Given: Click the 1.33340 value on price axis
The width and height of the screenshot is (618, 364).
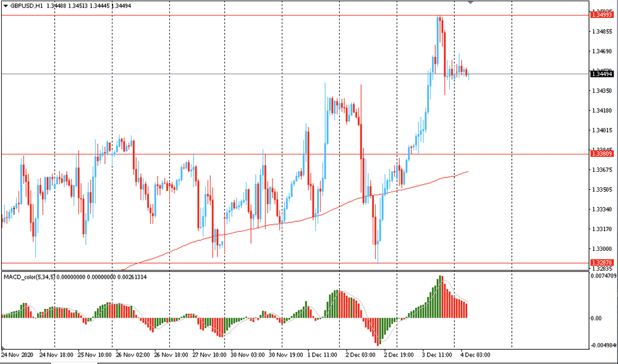Looking at the screenshot, I should (x=601, y=209).
